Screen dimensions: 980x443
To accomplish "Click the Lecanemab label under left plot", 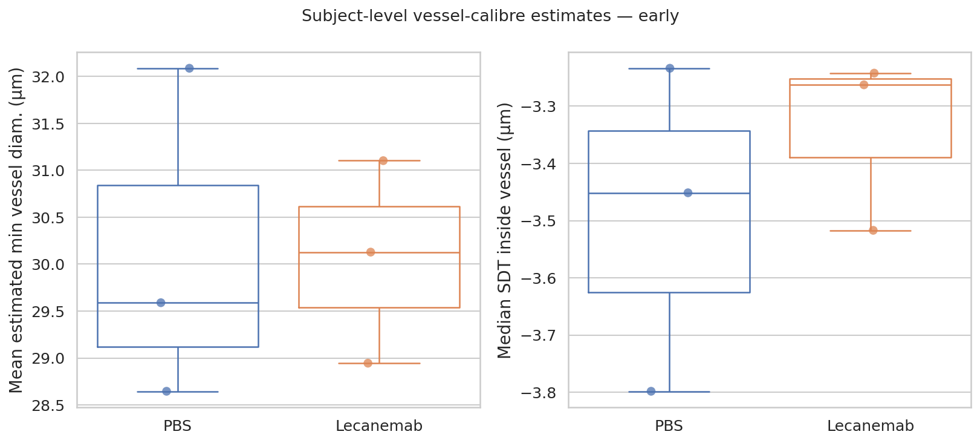I will click(379, 426).
